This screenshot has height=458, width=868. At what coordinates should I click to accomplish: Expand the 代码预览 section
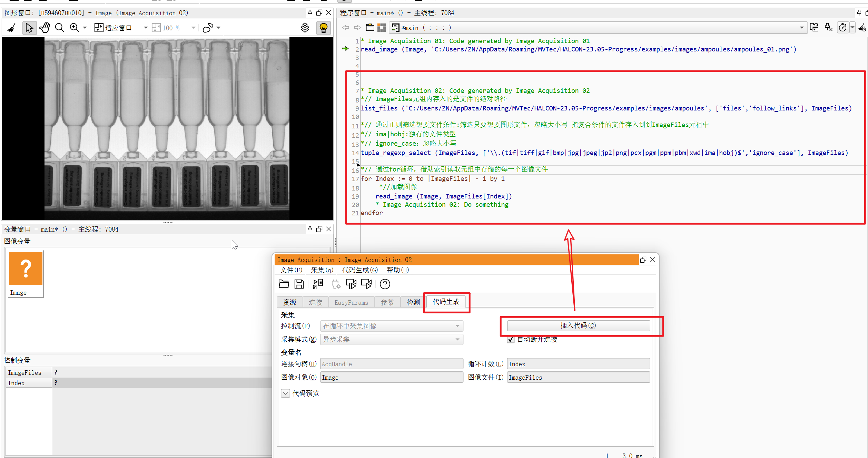tap(285, 393)
